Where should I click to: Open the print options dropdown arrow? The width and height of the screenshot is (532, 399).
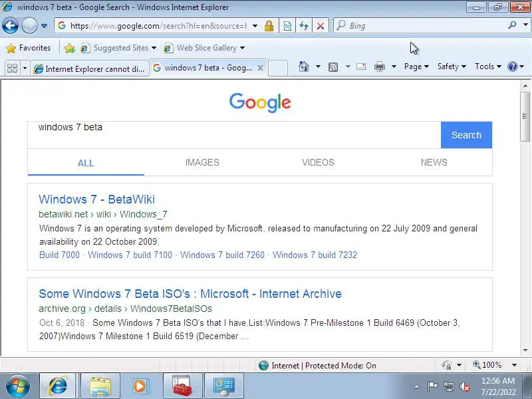(x=394, y=66)
